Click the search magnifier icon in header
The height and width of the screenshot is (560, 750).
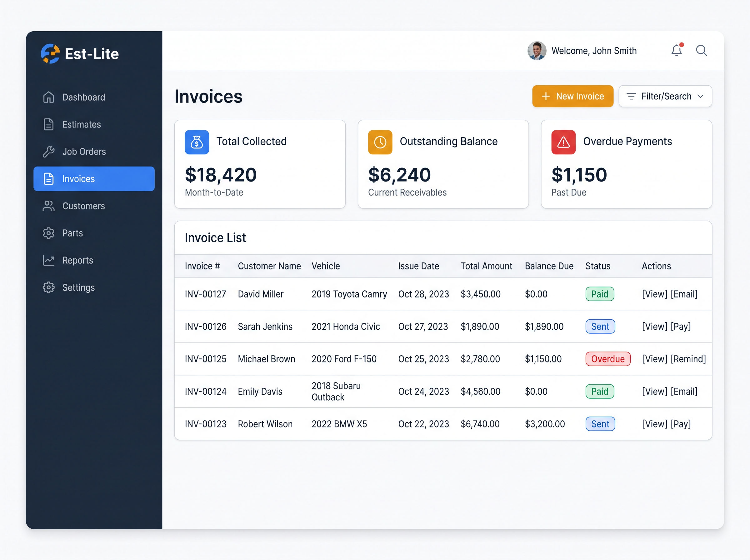pos(701,51)
